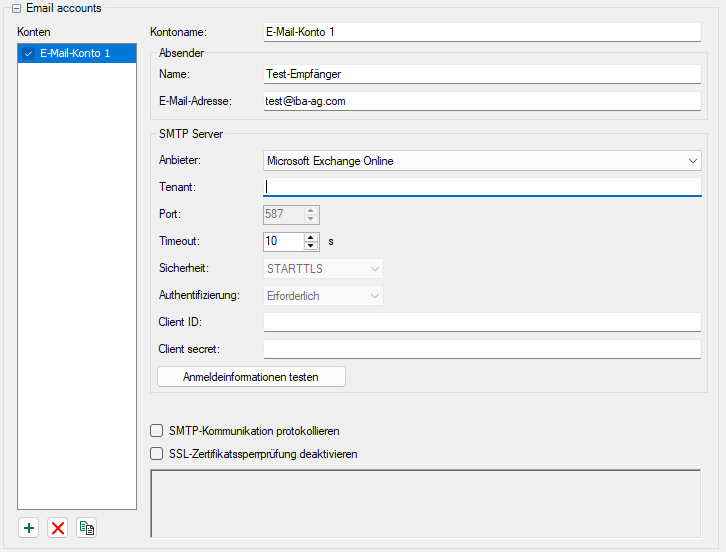The image size is (726, 552).
Task: Enable SMTP-Kommunikation protokollieren checkbox
Action: click(156, 431)
